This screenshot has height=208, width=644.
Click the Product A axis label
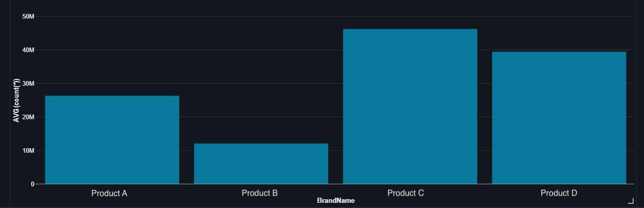click(109, 194)
